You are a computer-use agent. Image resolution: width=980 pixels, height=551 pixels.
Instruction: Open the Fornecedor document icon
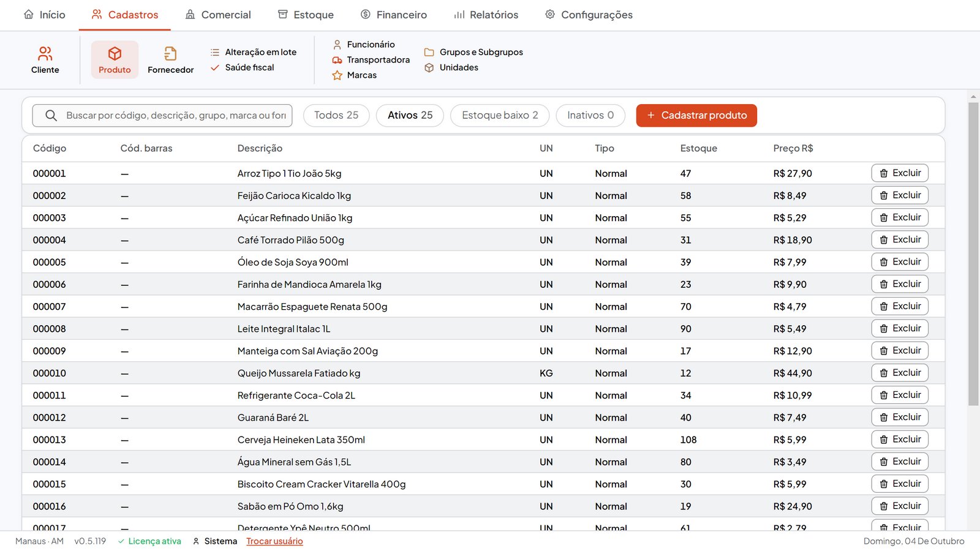pyautogui.click(x=170, y=53)
